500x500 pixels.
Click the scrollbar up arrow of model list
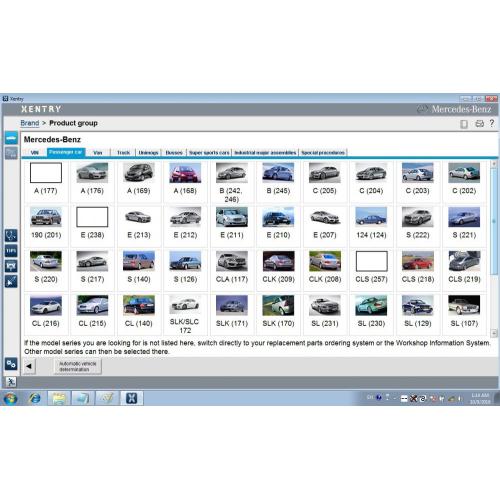click(x=494, y=164)
